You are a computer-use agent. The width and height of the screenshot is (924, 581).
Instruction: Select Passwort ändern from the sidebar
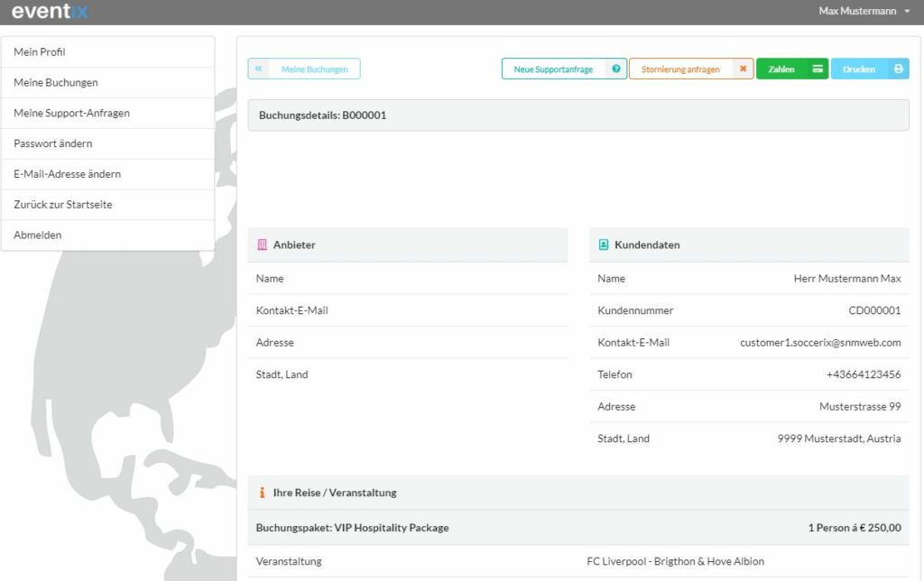pyautogui.click(x=53, y=143)
